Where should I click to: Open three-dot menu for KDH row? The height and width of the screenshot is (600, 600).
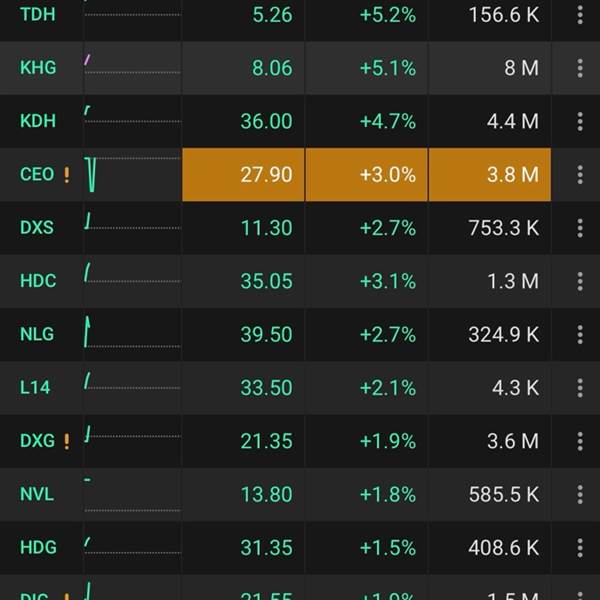click(x=580, y=121)
